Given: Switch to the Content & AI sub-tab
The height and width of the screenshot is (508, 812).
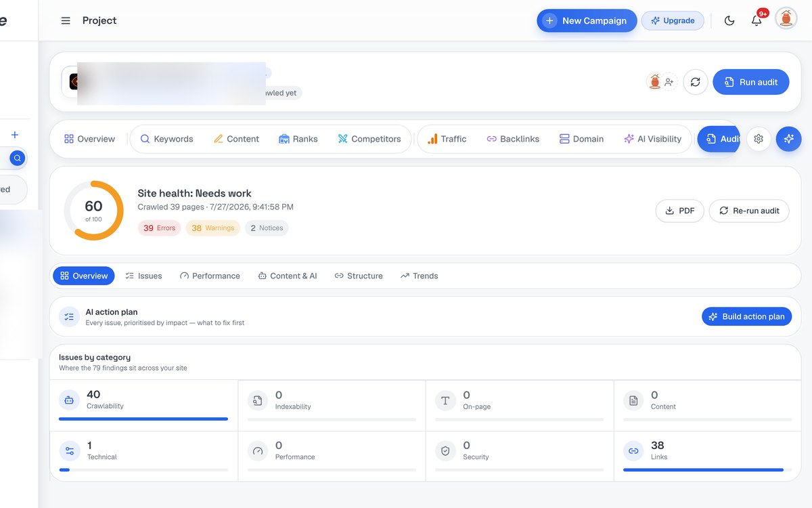Looking at the screenshot, I should coord(288,276).
